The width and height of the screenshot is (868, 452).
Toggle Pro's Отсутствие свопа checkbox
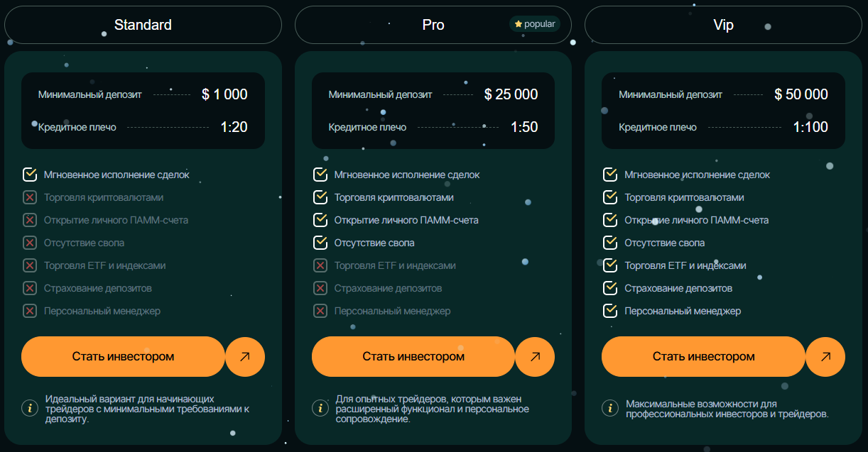click(x=320, y=243)
